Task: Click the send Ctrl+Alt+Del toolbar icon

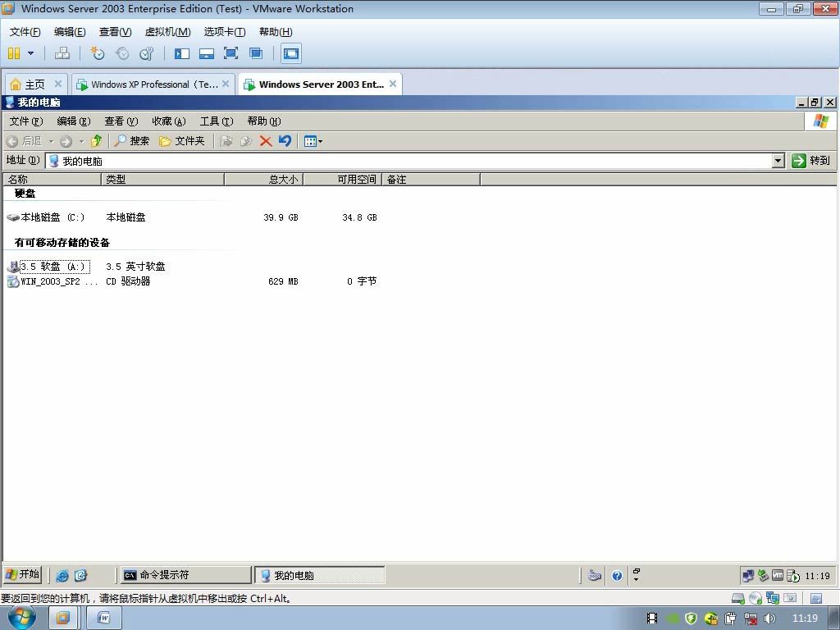Action: coord(62,53)
